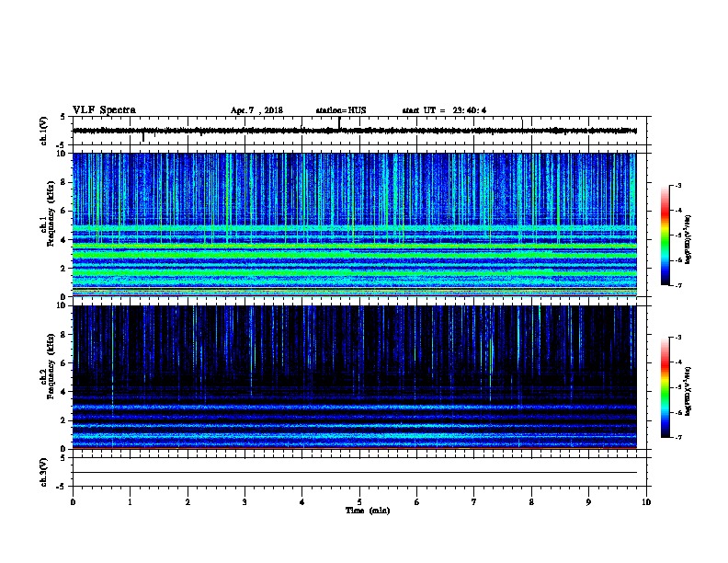Click the "3" tick on the time axis
This screenshot has width=728, height=563.
tap(245, 502)
